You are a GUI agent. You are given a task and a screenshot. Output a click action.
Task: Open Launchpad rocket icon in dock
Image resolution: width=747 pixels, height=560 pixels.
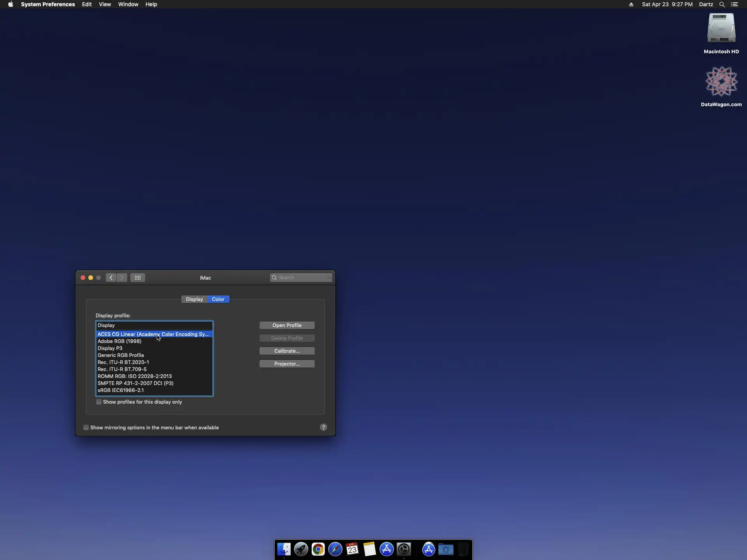pyautogui.click(x=301, y=549)
